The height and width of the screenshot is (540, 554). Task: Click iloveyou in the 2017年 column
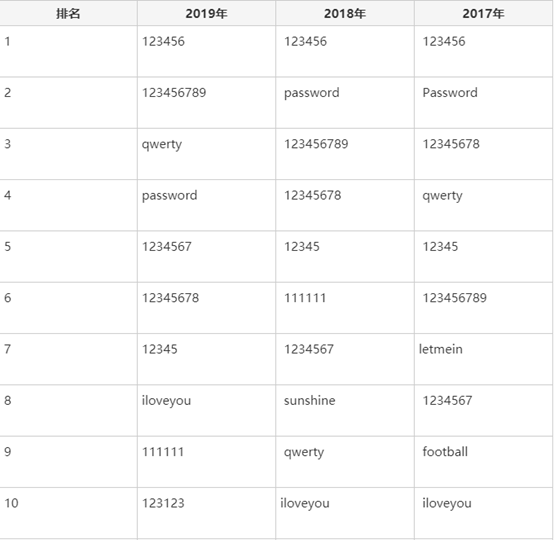(447, 504)
